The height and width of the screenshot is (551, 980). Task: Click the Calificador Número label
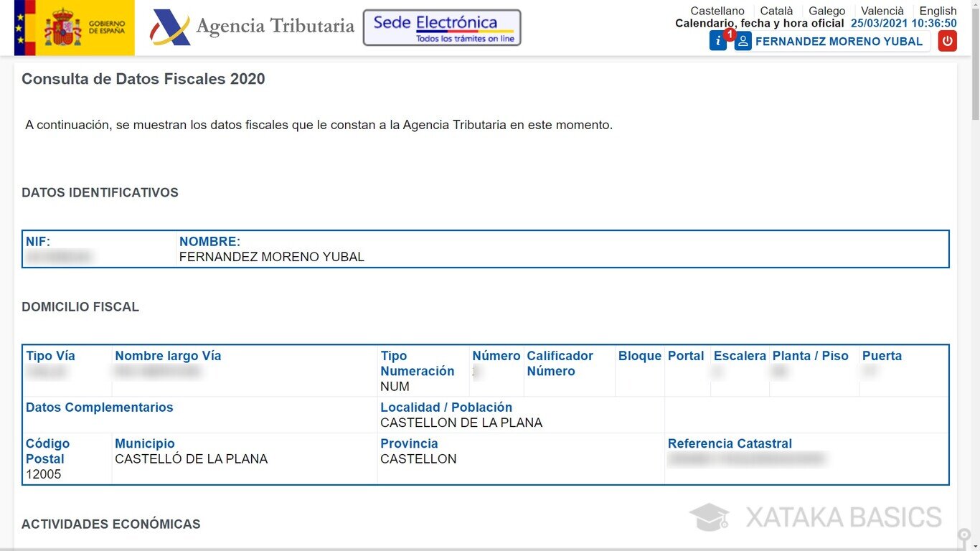click(560, 363)
